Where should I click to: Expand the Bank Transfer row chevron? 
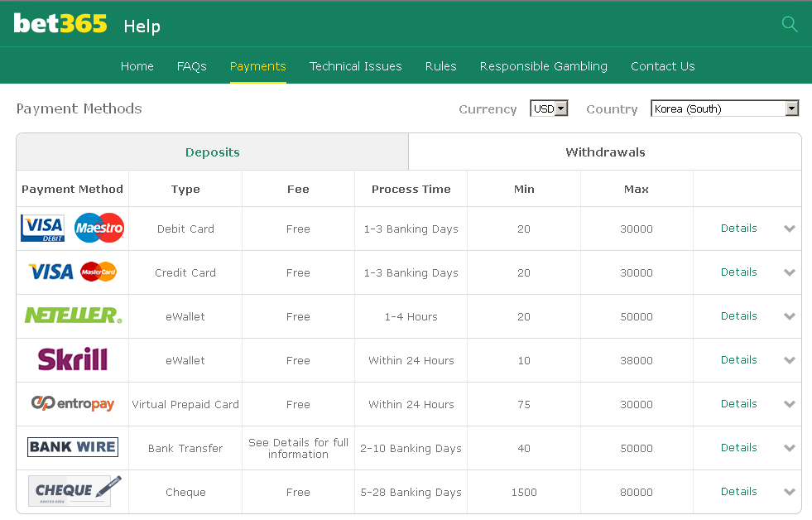(x=789, y=449)
